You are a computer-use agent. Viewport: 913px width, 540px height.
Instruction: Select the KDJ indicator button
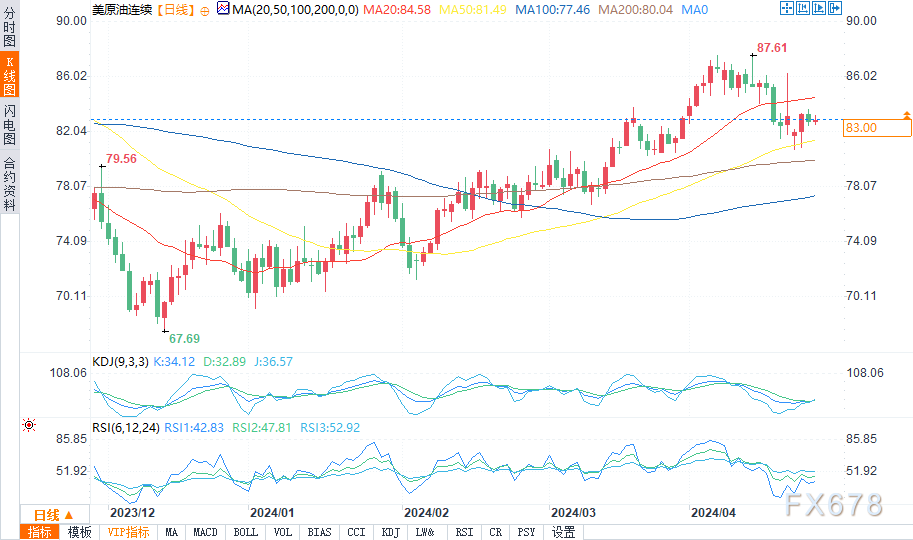click(391, 532)
